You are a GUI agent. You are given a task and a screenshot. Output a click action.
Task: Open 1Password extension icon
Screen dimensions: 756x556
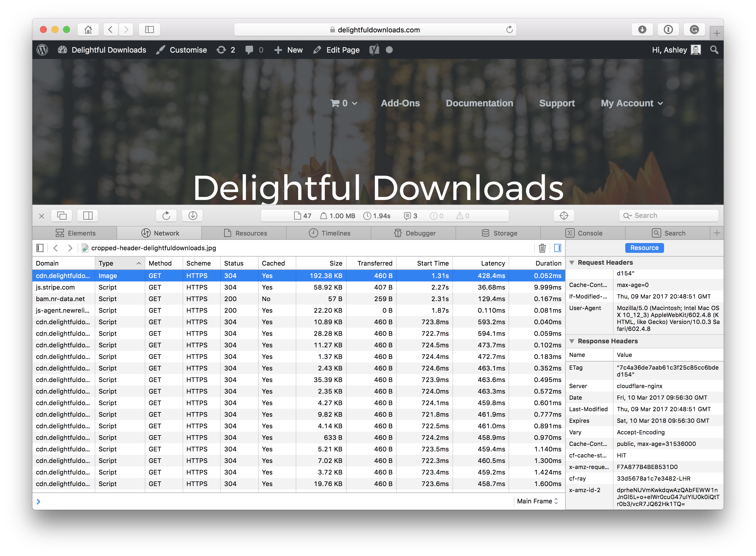point(668,29)
